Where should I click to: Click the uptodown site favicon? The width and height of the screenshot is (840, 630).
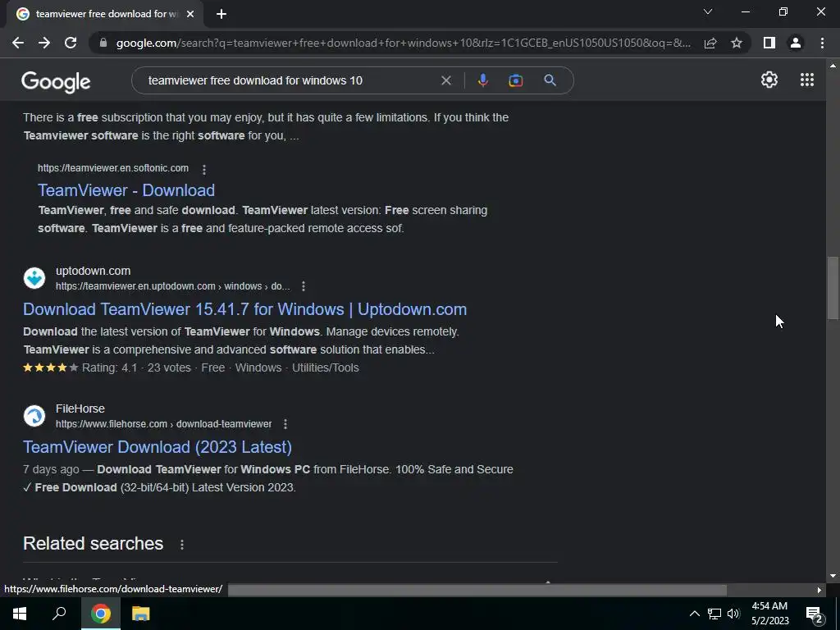tap(34, 278)
